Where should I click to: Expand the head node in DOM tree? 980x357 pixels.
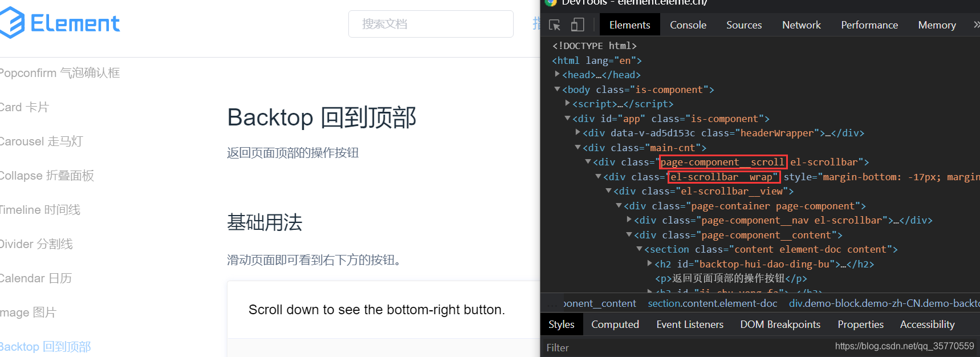point(558,74)
